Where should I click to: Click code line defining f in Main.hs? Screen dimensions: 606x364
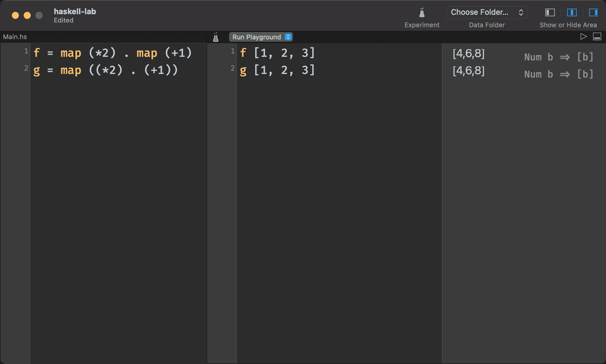[x=112, y=53]
